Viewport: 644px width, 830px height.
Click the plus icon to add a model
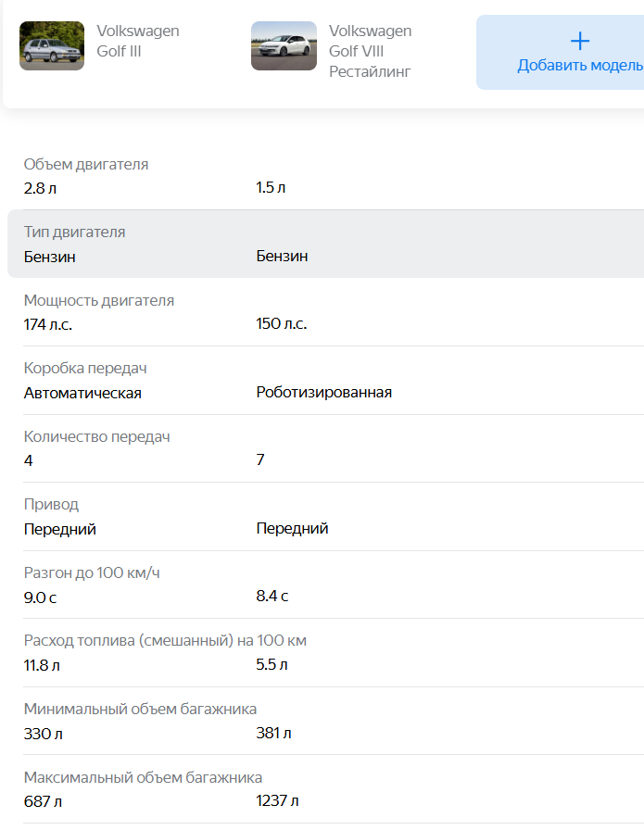click(579, 41)
